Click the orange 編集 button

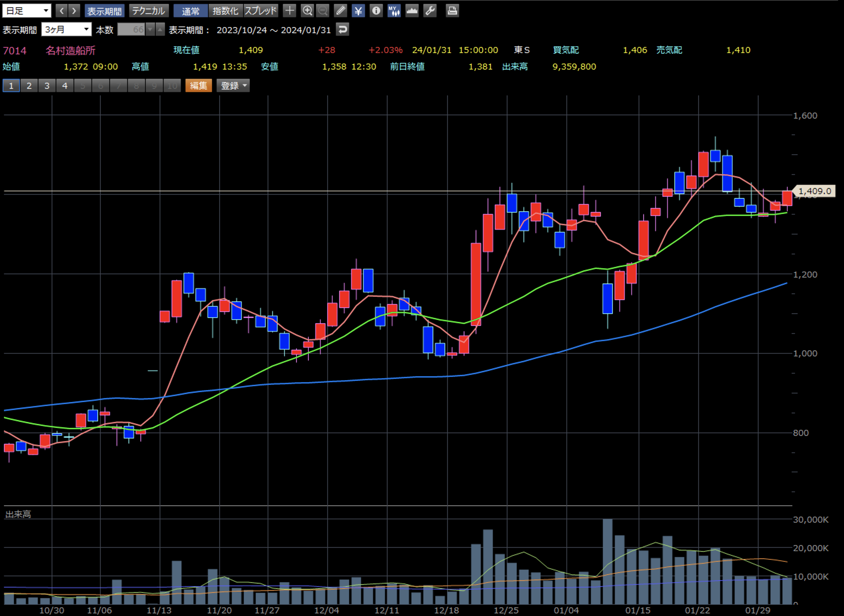pos(198,86)
